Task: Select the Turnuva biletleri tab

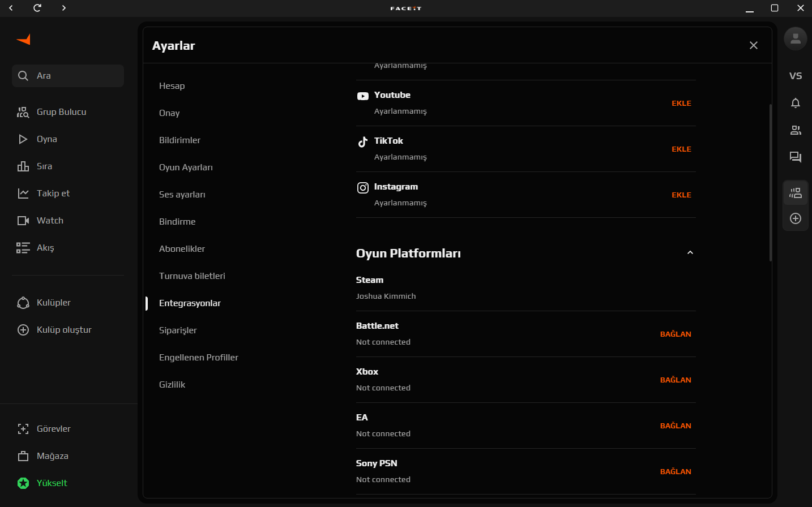Action: tap(192, 276)
